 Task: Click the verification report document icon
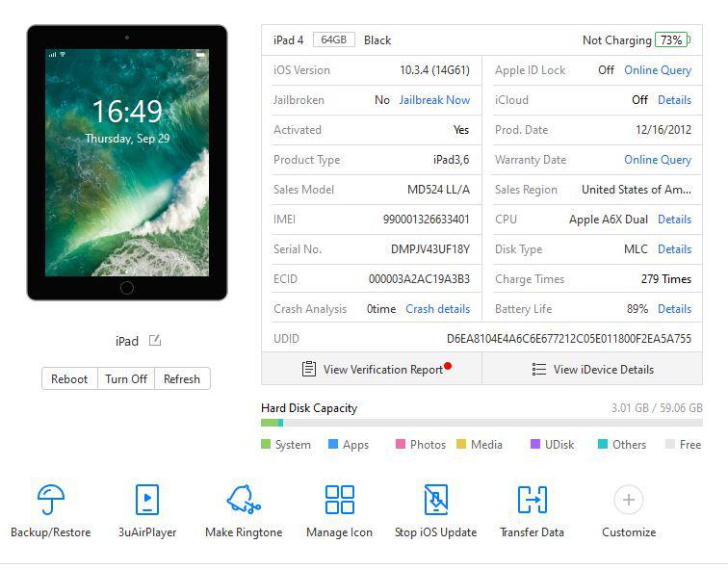point(309,369)
